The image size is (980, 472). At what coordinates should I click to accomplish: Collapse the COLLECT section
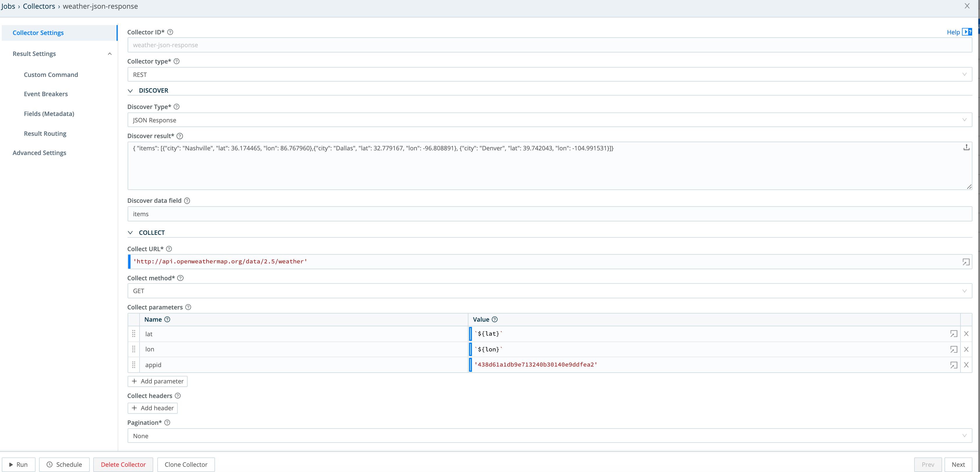[x=131, y=233]
